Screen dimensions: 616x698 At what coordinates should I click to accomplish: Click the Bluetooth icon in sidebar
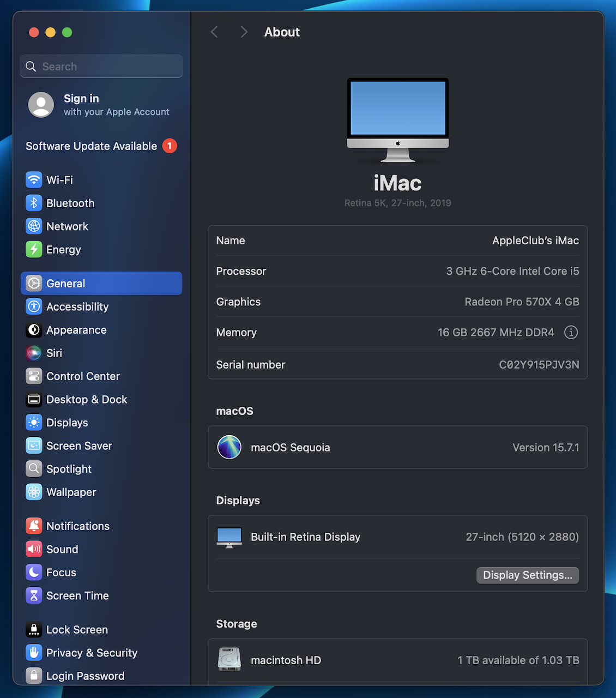click(34, 203)
